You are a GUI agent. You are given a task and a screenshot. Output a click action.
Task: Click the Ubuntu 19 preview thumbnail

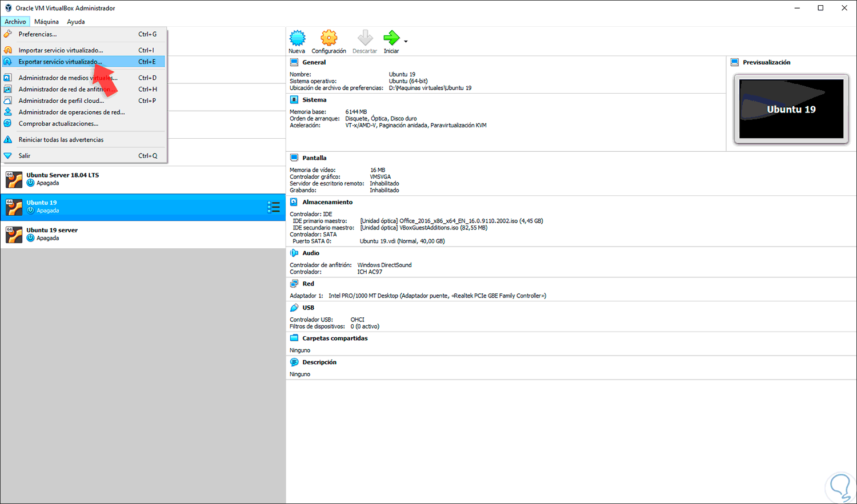(791, 108)
